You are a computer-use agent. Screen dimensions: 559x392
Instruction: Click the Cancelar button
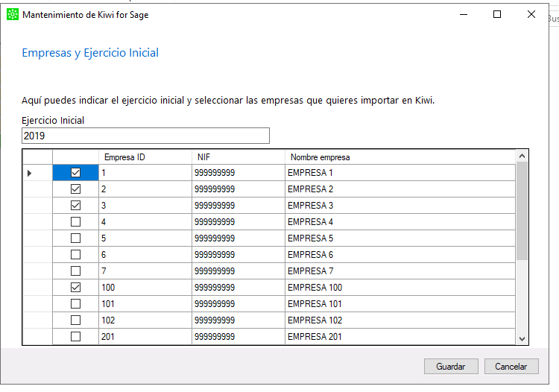511,367
